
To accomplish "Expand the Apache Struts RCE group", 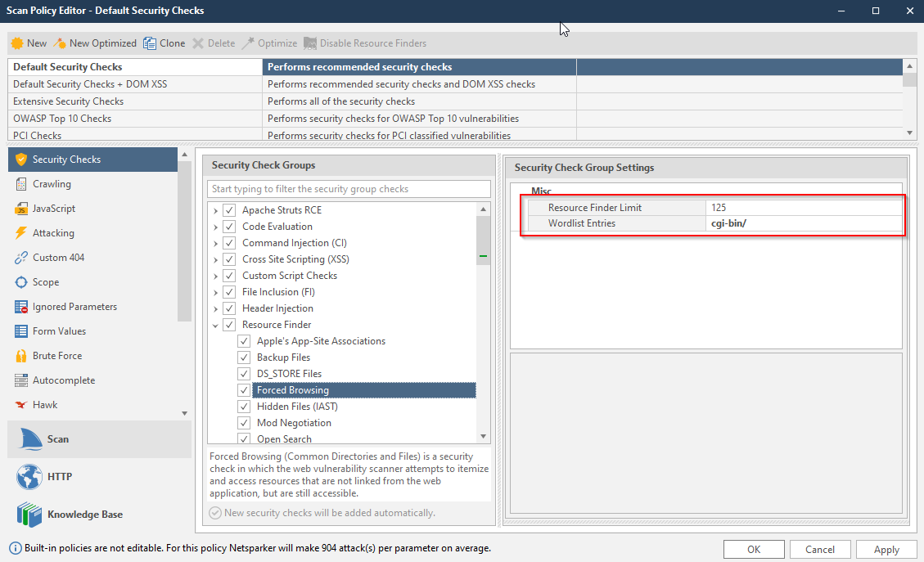I will (x=214, y=209).
